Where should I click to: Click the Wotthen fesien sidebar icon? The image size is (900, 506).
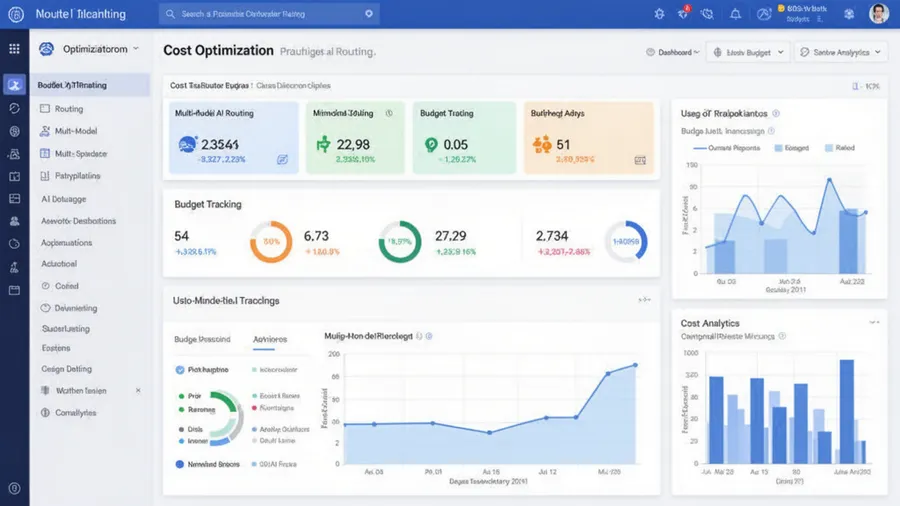[45, 391]
